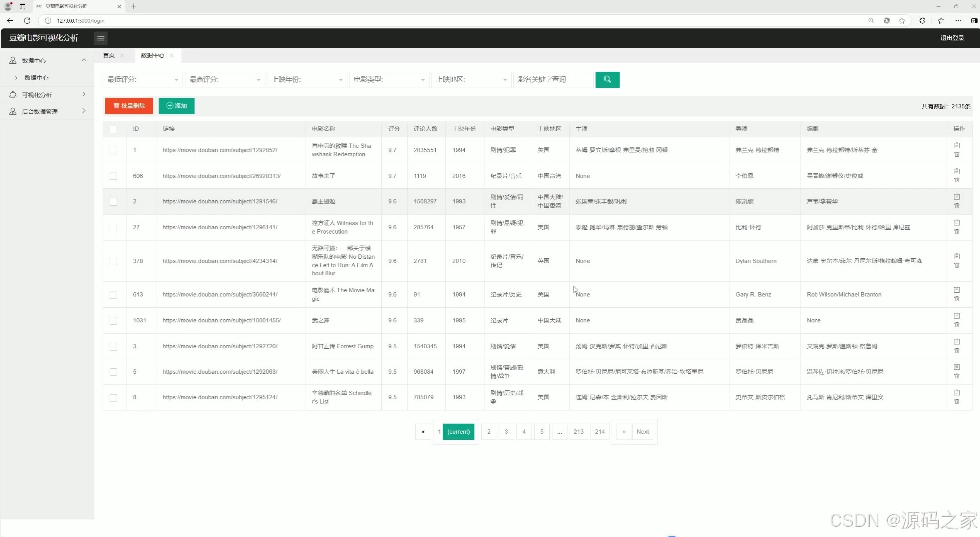
Task: Select checkbox for row ID 606
Action: (113, 176)
